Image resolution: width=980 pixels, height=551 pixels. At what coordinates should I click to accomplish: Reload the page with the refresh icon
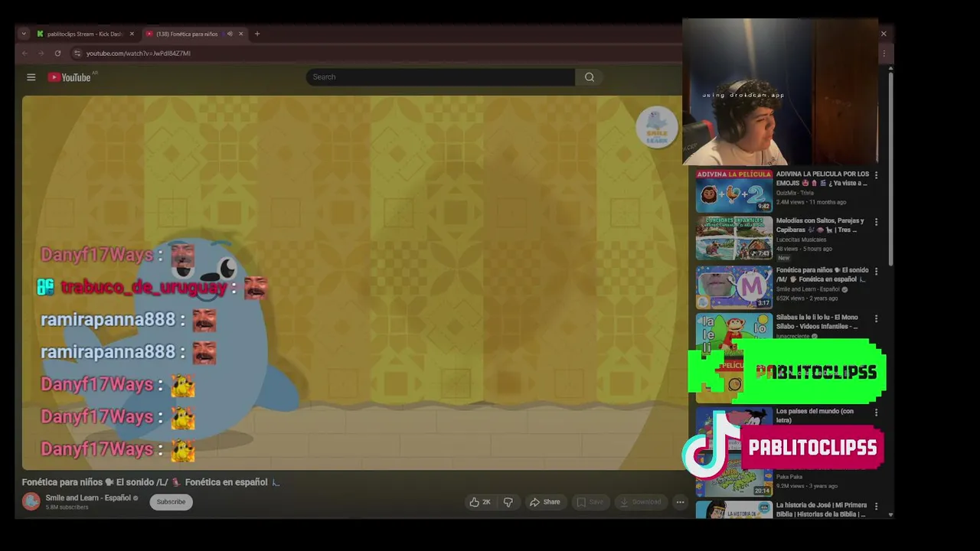(57, 54)
